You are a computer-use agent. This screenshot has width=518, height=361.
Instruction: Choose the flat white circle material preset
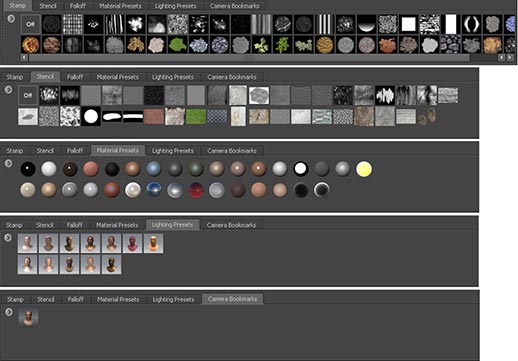click(300, 169)
